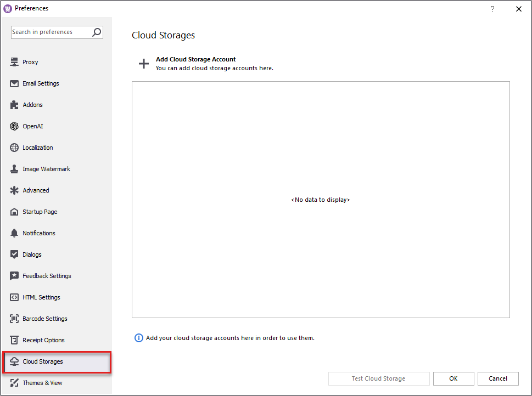
Task: Open the help question mark
Action: tap(492, 9)
